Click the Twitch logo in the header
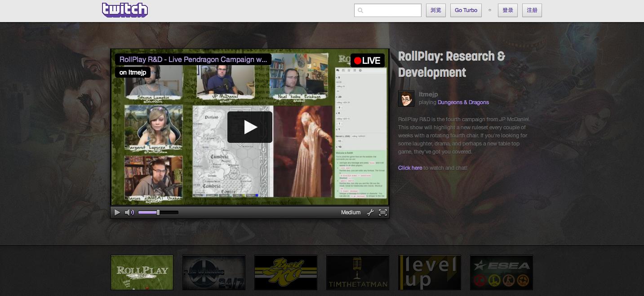 click(125, 10)
